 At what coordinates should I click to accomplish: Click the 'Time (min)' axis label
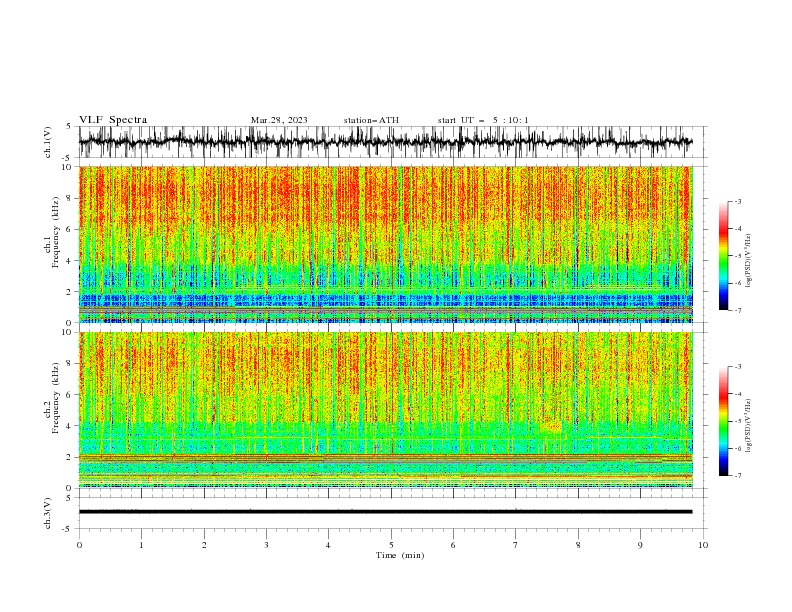(400, 555)
